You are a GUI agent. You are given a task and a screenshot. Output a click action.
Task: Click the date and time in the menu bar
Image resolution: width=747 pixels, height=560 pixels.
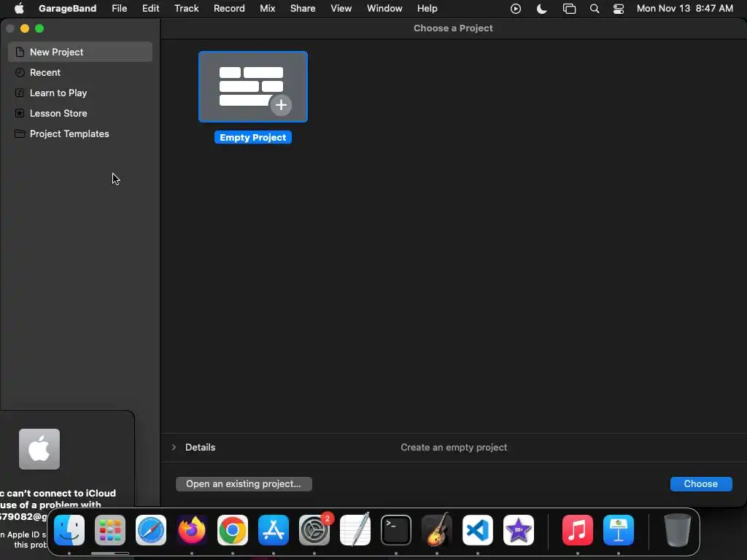coord(684,9)
